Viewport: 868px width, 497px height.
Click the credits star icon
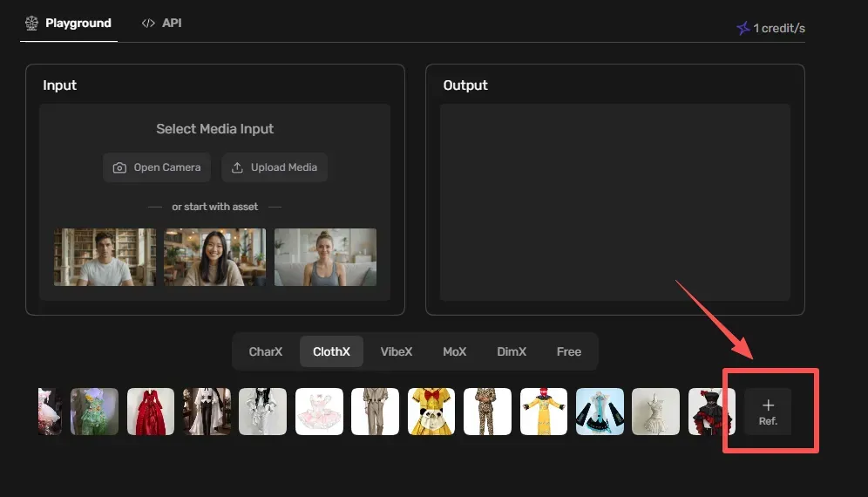[x=743, y=28]
